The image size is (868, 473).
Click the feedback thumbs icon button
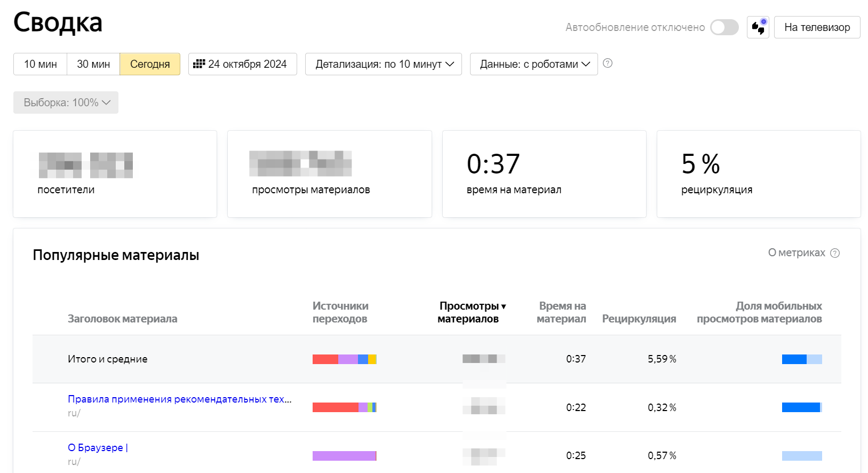[x=758, y=27]
